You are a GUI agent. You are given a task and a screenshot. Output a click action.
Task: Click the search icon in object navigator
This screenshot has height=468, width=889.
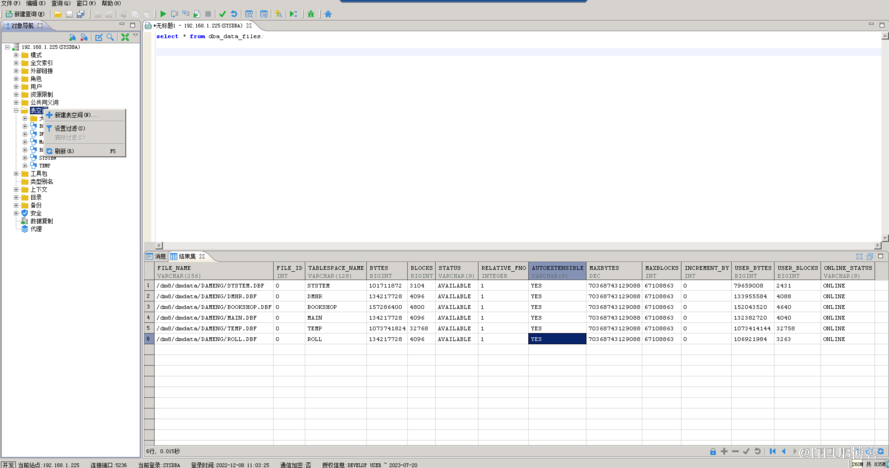110,37
